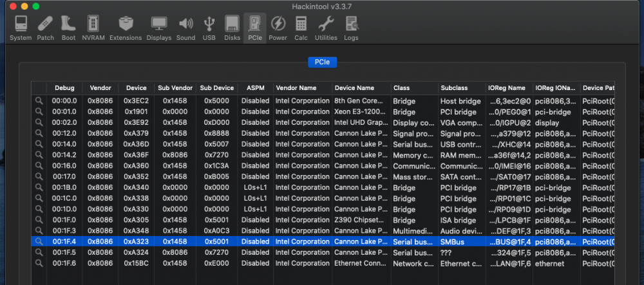Image resolution: width=644 pixels, height=285 pixels.
Task: Sort by the IOReg Name column header
Action: click(509, 87)
